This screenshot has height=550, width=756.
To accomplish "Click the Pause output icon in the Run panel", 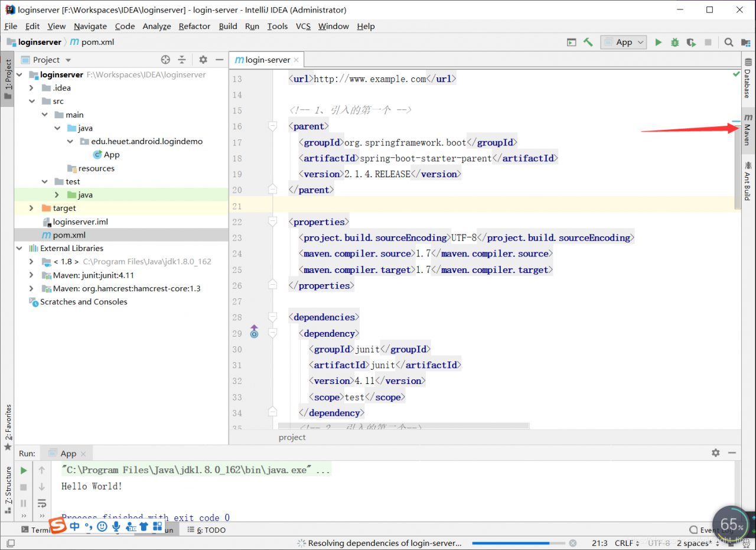I will pos(24,503).
